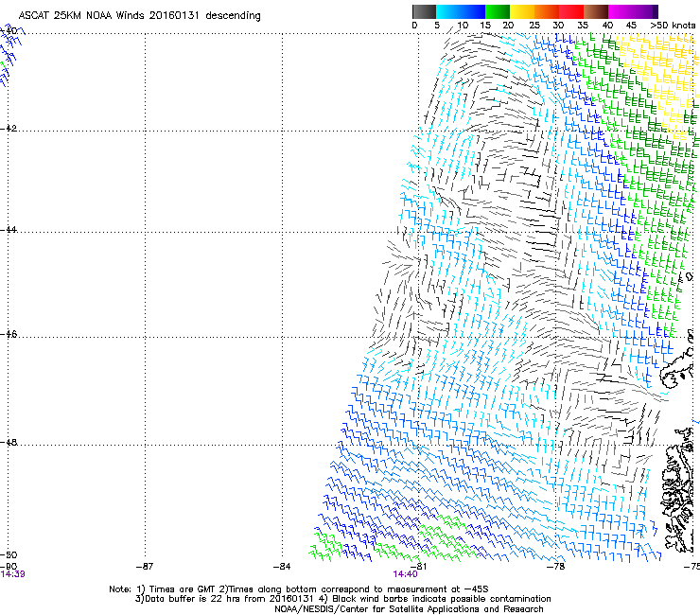700x615 pixels.
Task: Select the '-81' longitude axis label
Action: (x=419, y=567)
